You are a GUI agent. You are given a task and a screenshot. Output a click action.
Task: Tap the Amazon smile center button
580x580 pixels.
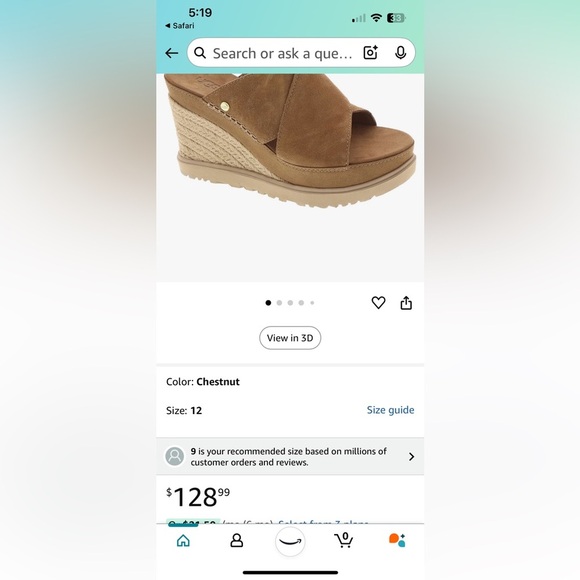(290, 542)
